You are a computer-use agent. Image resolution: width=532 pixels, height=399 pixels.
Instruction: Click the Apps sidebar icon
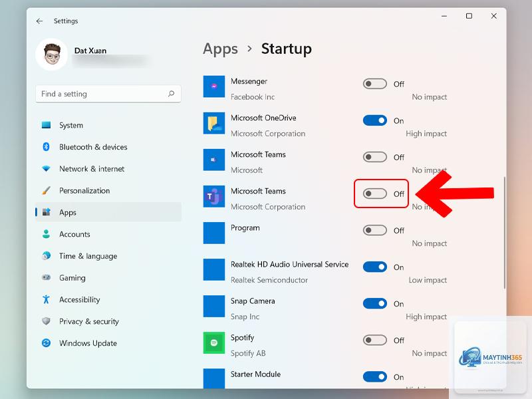click(46, 212)
